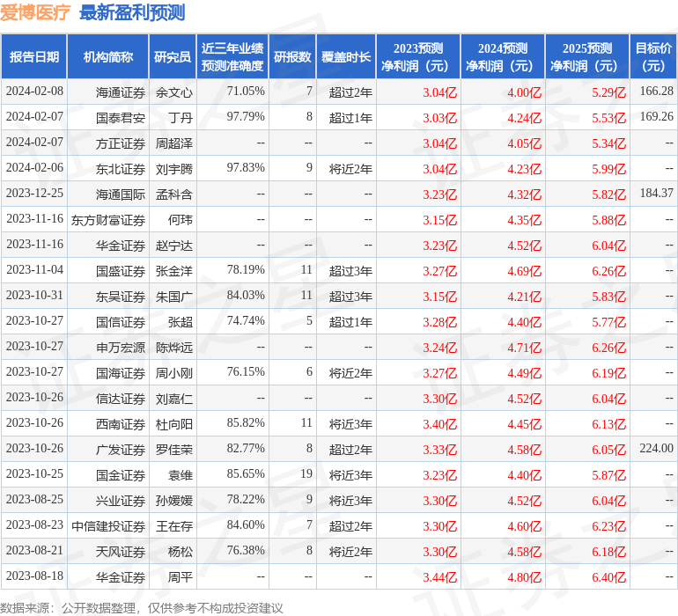Click the 爱博医疗 title text
This screenshot has width=678, height=616.
pos(35,12)
